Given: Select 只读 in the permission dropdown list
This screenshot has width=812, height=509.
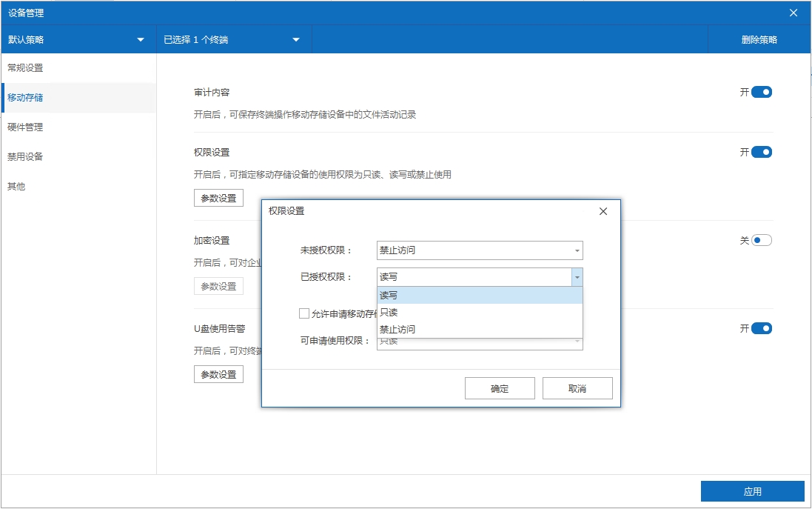Looking at the screenshot, I should click(479, 311).
